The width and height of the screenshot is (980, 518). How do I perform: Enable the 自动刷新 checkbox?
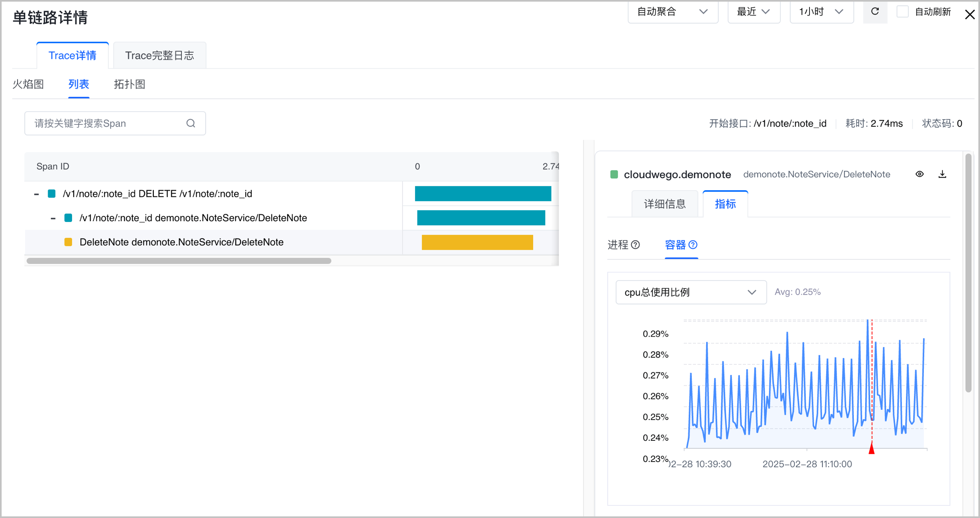click(x=902, y=12)
